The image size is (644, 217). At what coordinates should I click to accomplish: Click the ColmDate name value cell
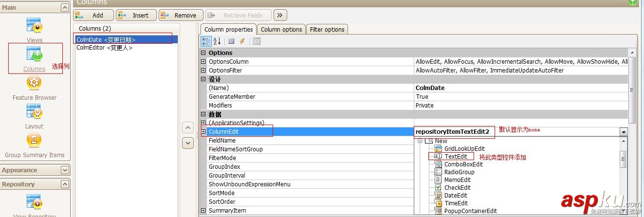pos(521,88)
